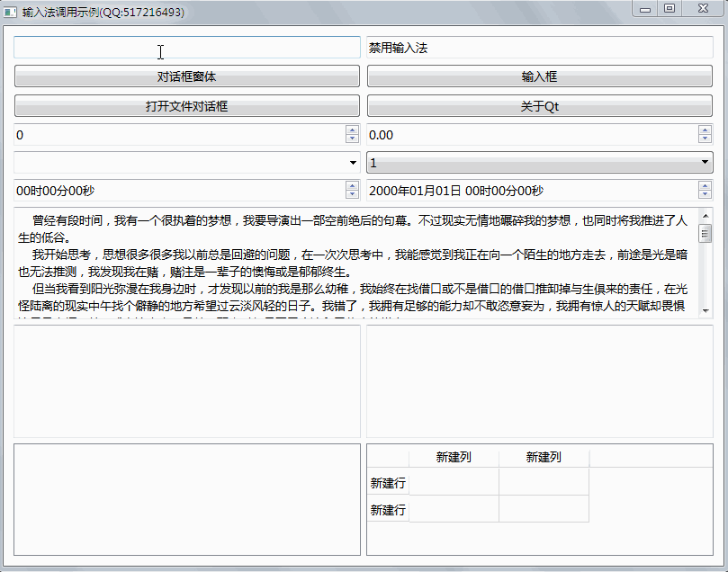Click the first 新建行 row header

(x=387, y=483)
